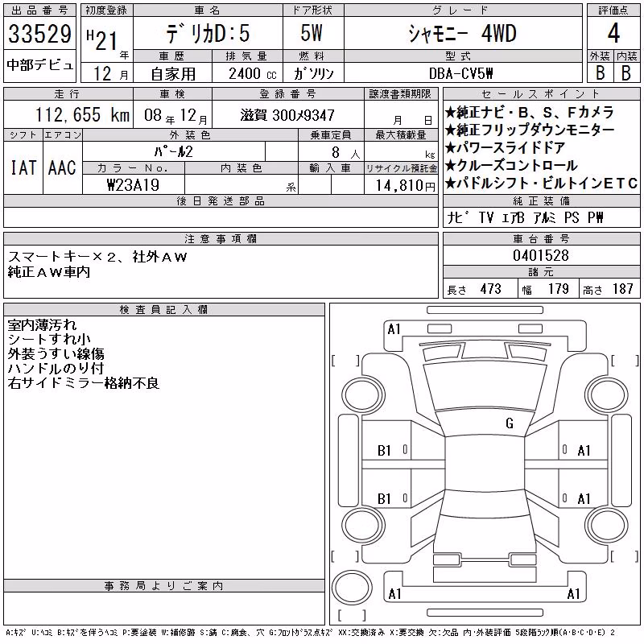Select the fuel type ガソリン
Image resolution: width=644 pixels, height=644 pixels.
coord(313,73)
